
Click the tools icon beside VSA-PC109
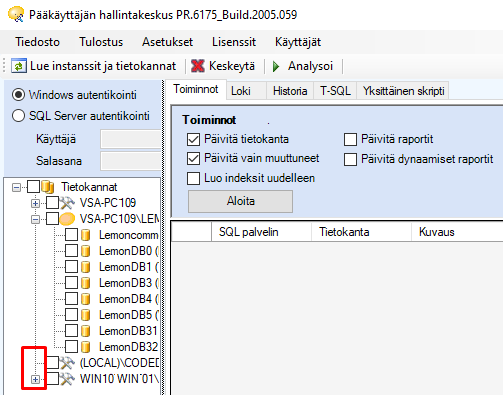[x=67, y=203]
